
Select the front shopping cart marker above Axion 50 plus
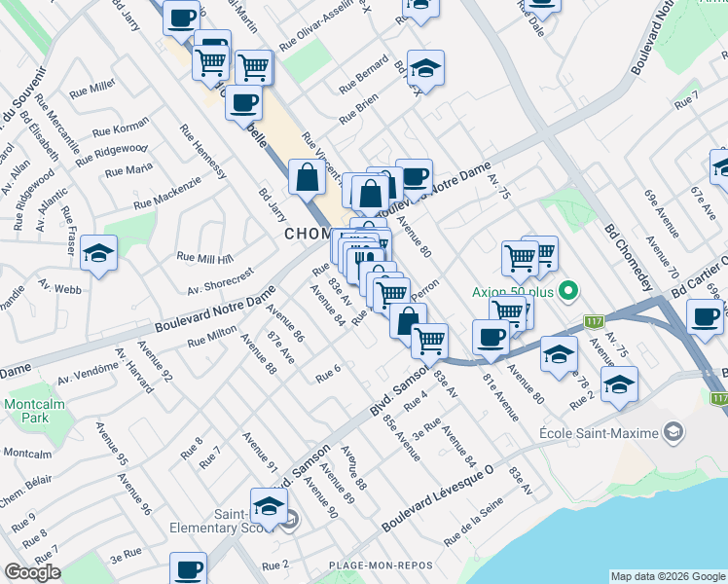pyautogui.click(x=520, y=259)
